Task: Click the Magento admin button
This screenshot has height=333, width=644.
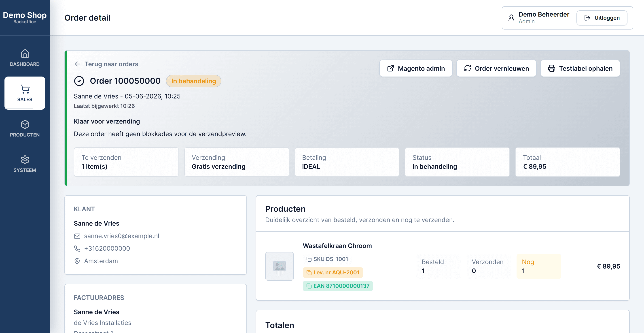Action: coord(416,68)
